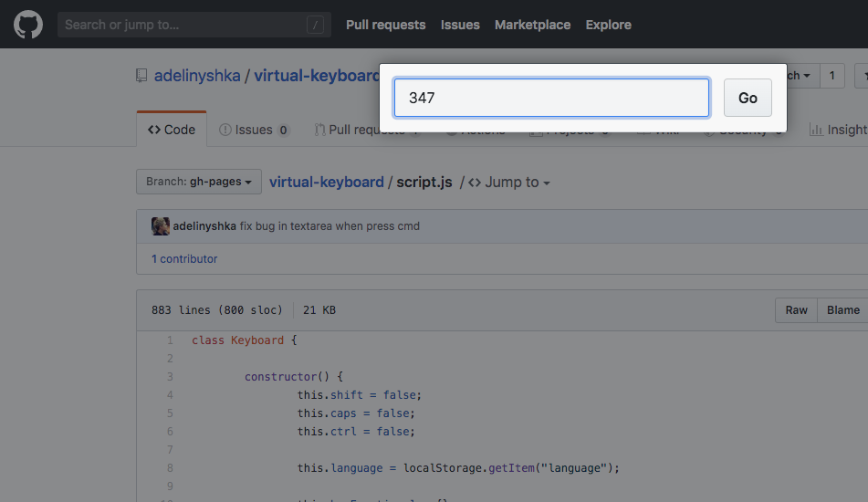This screenshot has height=502, width=868.
Task: Click the Insights bar graph icon
Action: (x=815, y=130)
